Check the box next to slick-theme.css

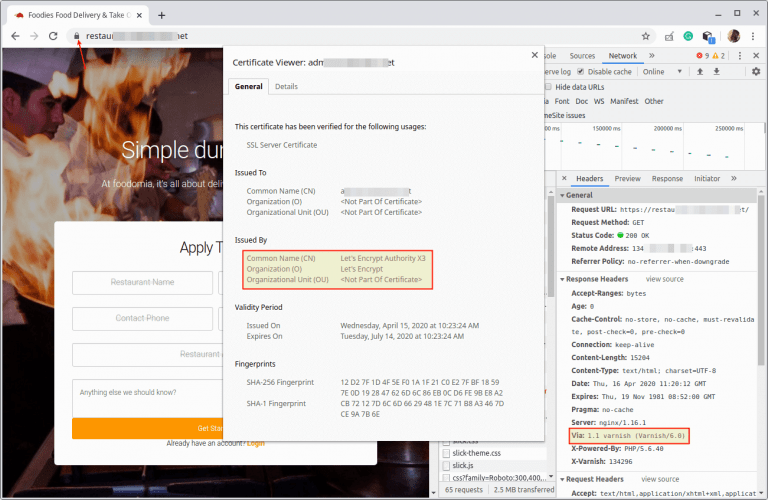click(446, 453)
